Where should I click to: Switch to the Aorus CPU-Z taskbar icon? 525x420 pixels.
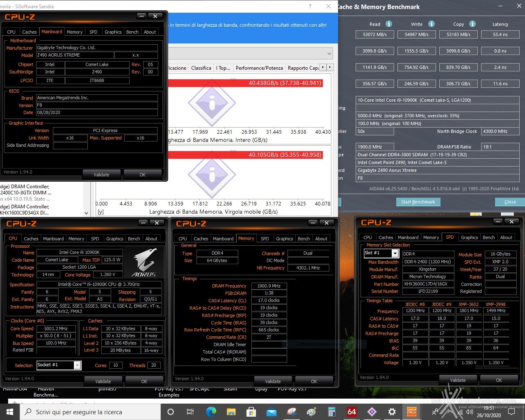point(412,412)
